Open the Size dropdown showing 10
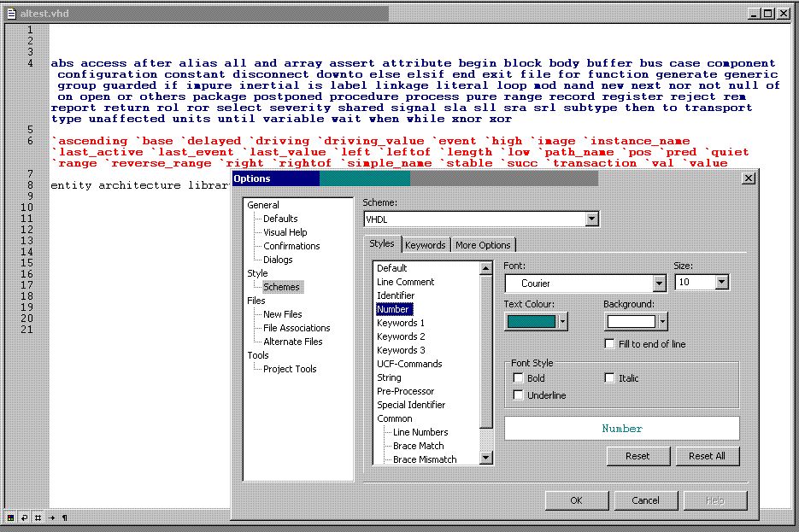The height and width of the screenshot is (532, 799). pos(721,282)
